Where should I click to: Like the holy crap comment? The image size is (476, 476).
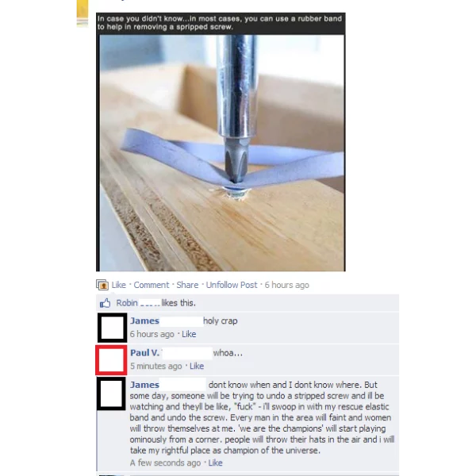click(189, 334)
